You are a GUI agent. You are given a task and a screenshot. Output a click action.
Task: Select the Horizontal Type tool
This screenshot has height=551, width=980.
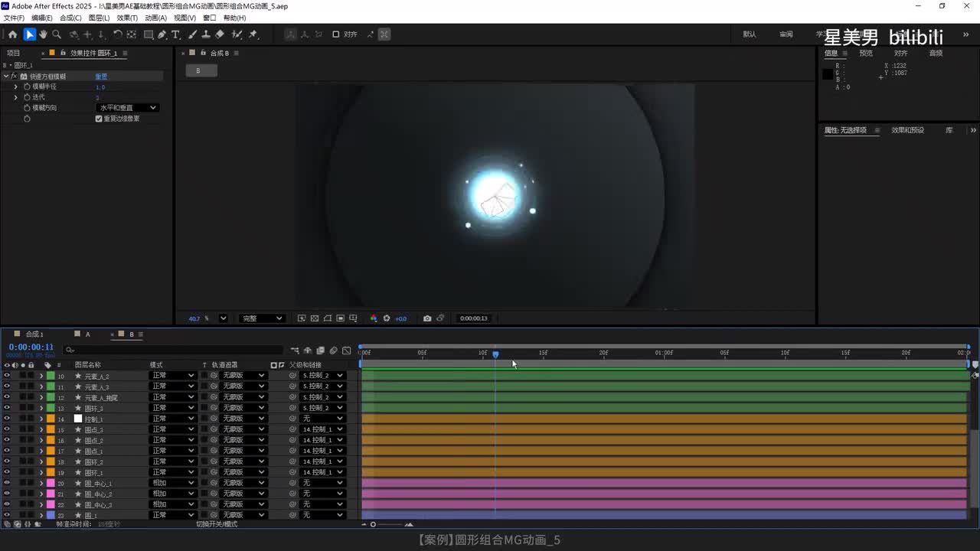click(x=175, y=34)
